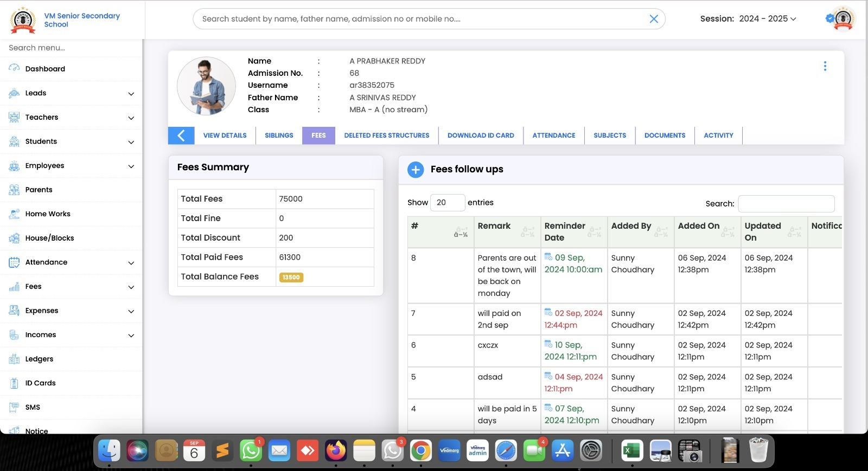The image size is (868, 471).
Task: Open Google Chrome from the dock
Action: [421, 450]
